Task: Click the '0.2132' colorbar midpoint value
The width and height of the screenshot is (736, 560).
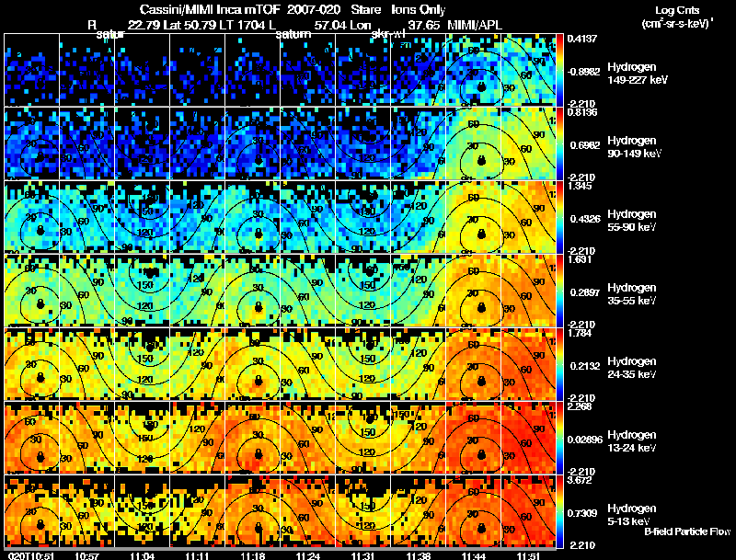Action: [583, 366]
